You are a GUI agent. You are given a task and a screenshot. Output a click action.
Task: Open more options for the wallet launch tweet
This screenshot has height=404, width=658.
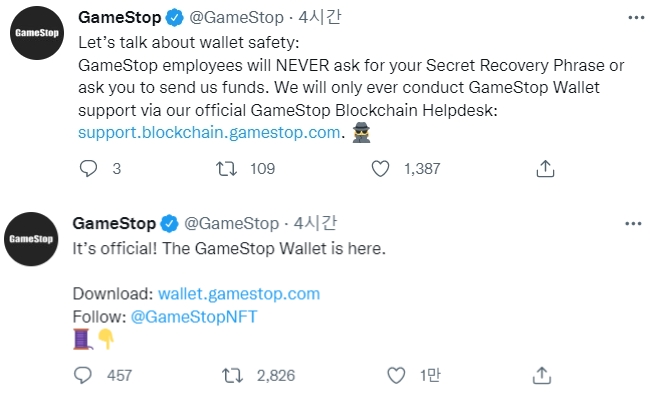pyautogui.click(x=637, y=223)
